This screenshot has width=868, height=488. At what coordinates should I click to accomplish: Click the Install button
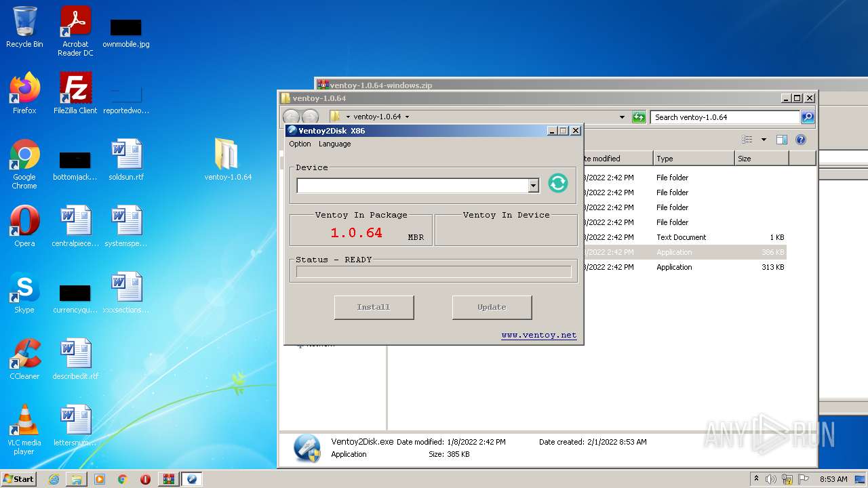tap(374, 307)
